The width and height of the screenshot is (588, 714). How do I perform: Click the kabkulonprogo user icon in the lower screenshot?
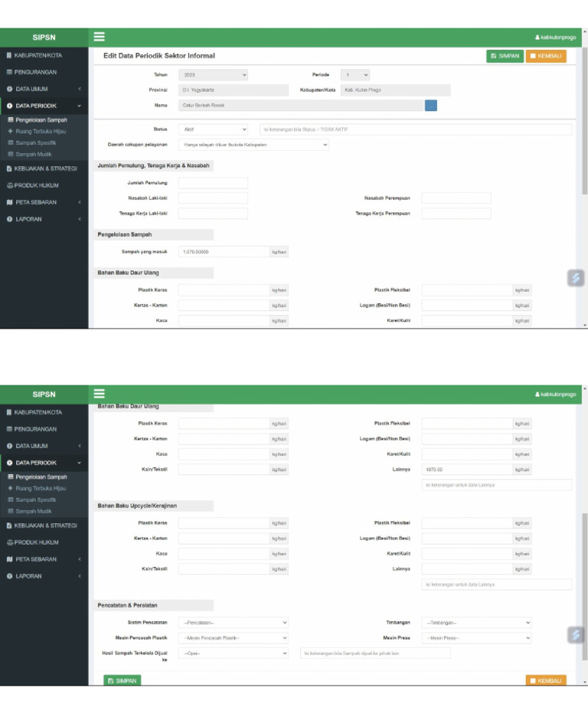(x=537, y=395)
